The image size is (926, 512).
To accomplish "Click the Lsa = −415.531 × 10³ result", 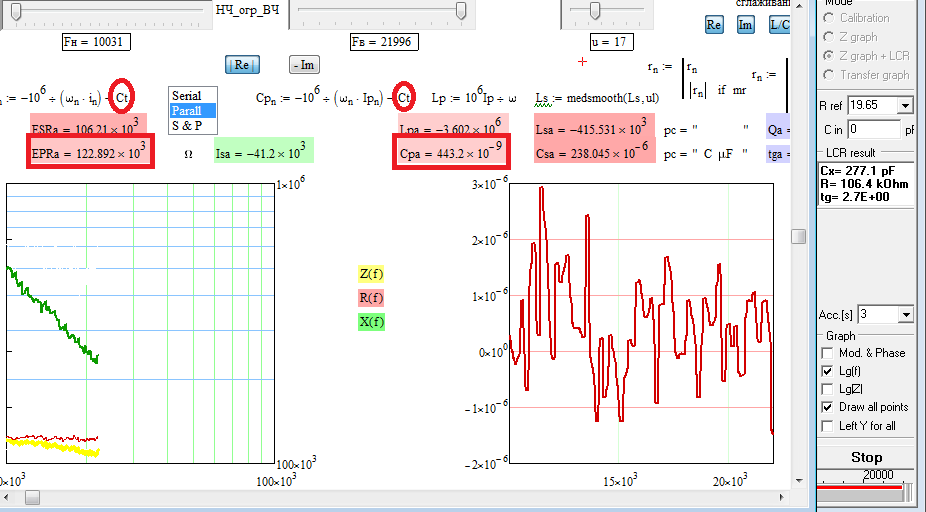I will pyautogui.click(x=595, y=127).
